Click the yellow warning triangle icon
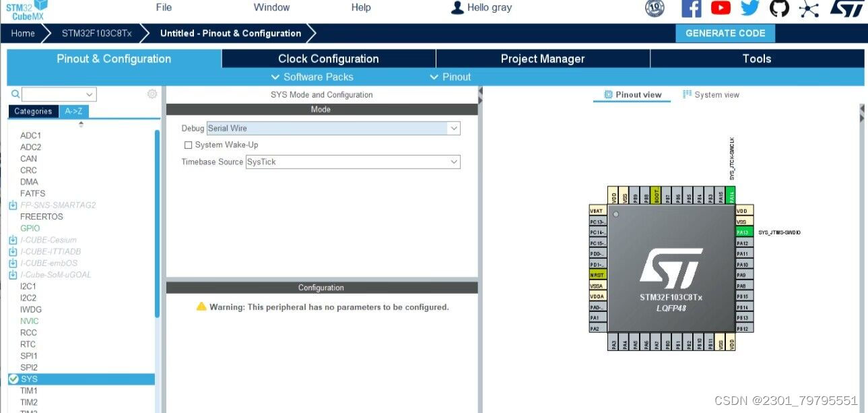The image size is (868, 413). (x=201, y=307)
